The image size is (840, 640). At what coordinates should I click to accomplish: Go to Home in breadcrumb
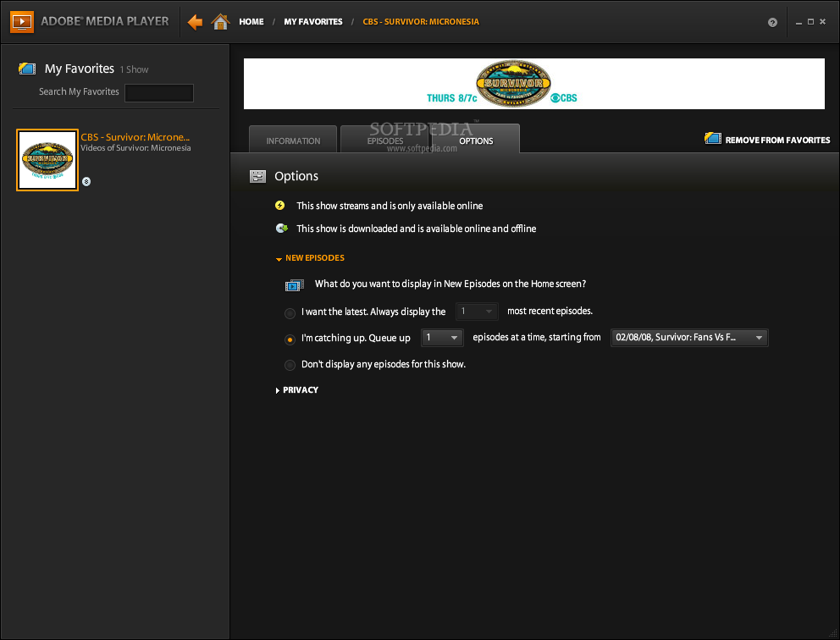pos(251,22)
